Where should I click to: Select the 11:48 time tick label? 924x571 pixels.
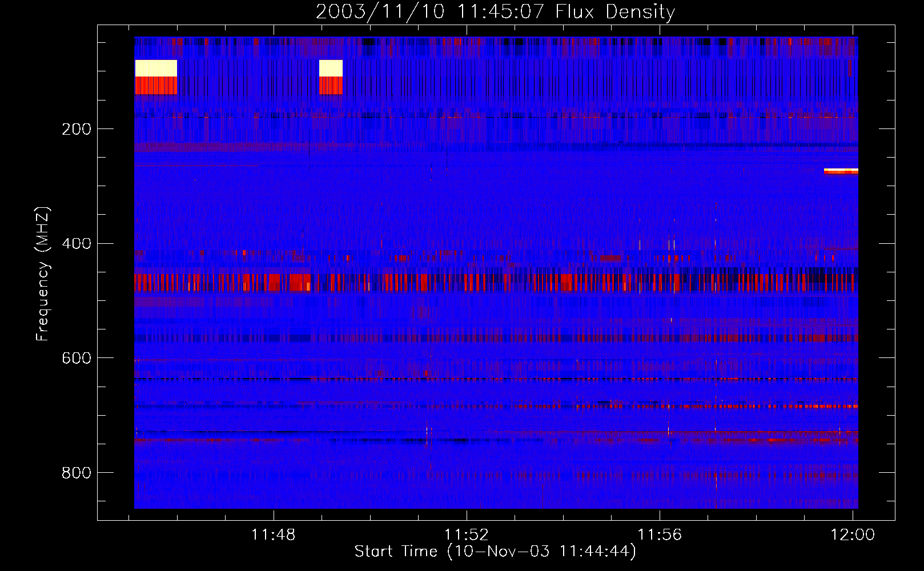[x=274, y=534]
